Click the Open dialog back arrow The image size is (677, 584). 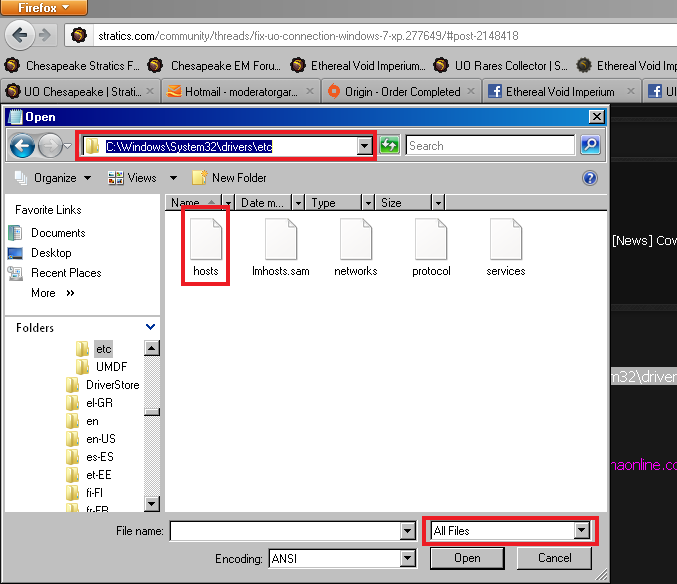pyautogui.click(x=22, y=146)
